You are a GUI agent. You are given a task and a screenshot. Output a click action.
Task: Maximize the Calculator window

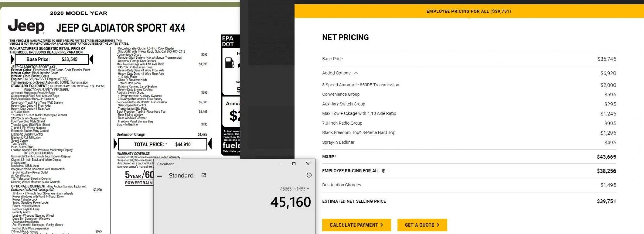[x=294, y=164]
